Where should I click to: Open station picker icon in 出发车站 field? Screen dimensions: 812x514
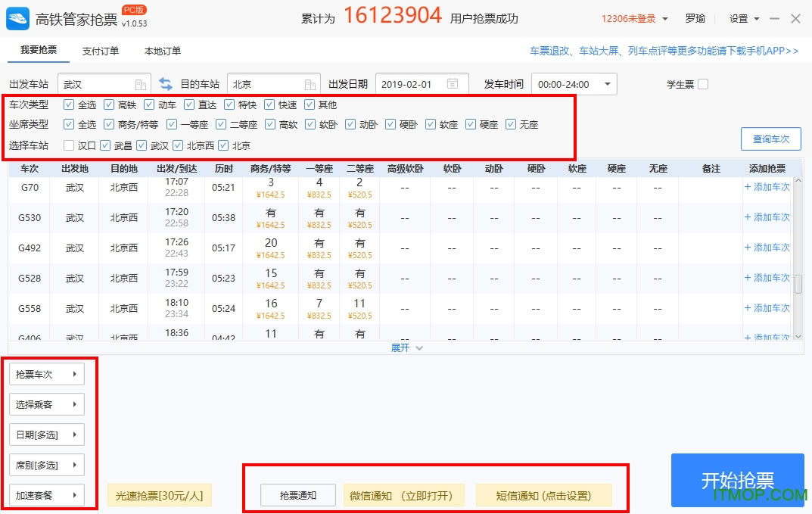click(140, 85)
